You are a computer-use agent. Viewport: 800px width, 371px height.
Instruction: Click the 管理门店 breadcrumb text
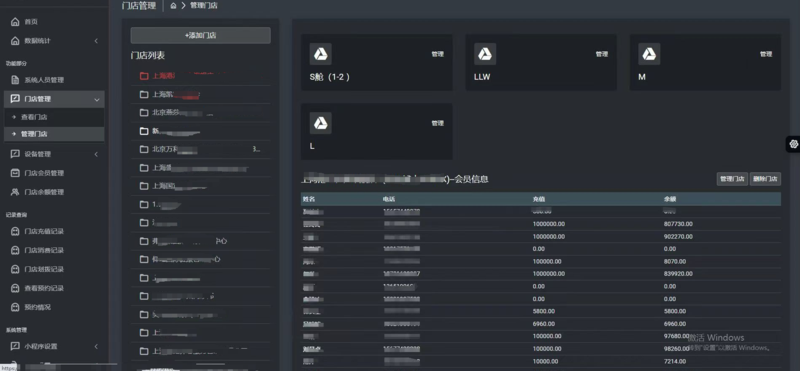(x=204, y=6)
